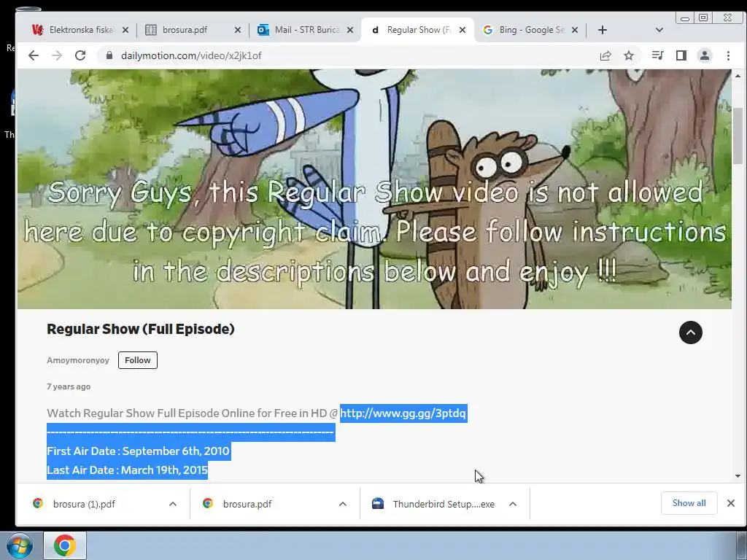Go back using the browser back arrow
Image resolution: width=747 pixels, height=560 pixels.
(34, 55)
